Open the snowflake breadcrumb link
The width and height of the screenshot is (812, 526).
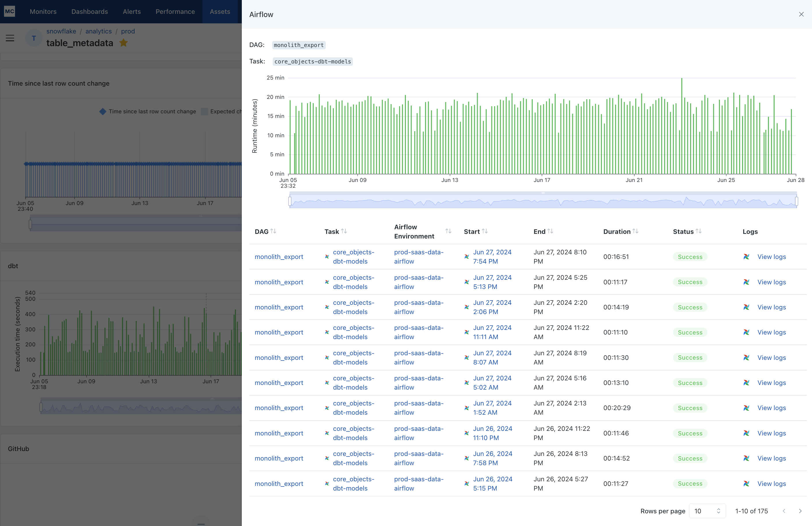(61, 31)
